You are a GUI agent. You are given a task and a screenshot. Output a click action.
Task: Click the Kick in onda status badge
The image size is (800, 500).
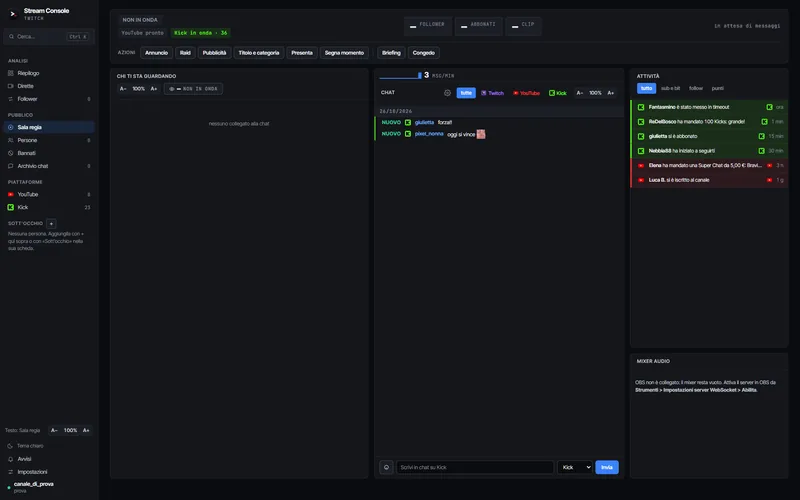point(201,33)
